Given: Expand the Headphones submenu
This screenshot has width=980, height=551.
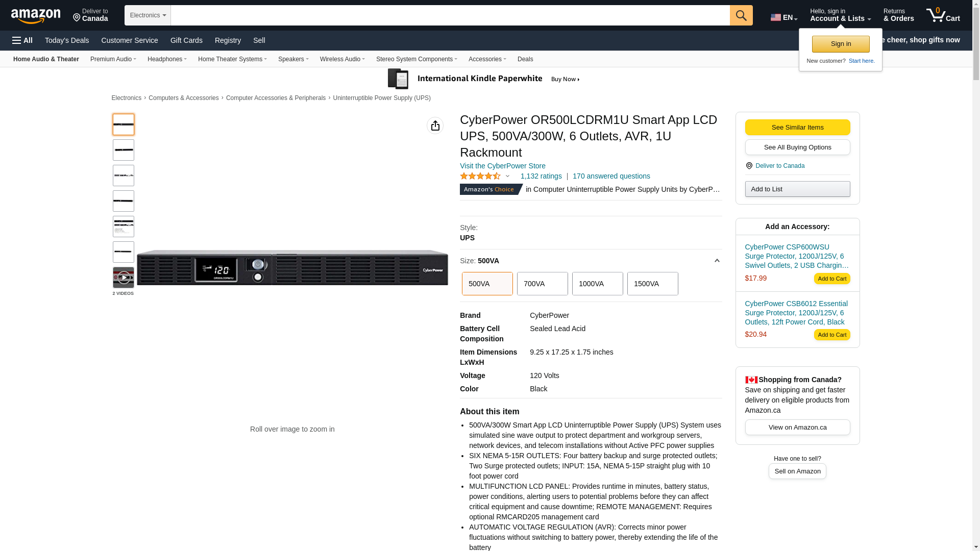Looking at the screenshot, I should (x=167, y=59).
